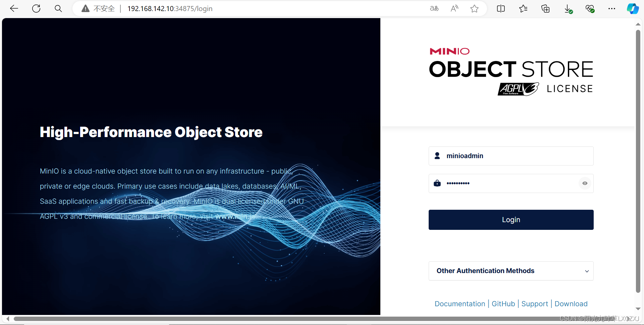The image size is (644, 325).
Task: Open the translate page icon
Action: (434, 9)
